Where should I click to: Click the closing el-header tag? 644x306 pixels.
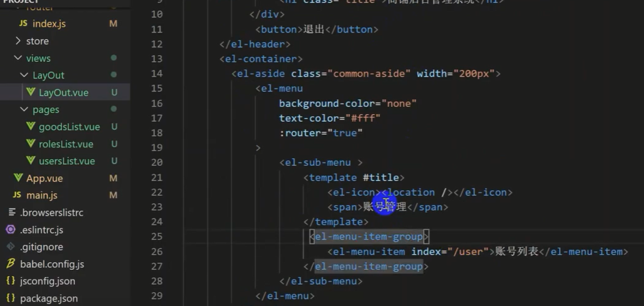pos(255,44)
